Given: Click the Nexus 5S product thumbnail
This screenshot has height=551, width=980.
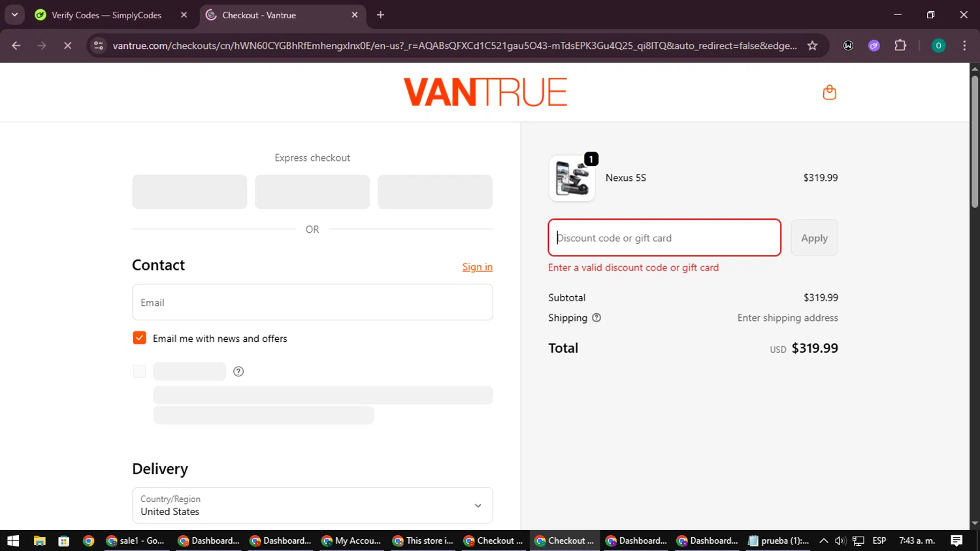Looking at the screenshot, I should pos(572,178).
